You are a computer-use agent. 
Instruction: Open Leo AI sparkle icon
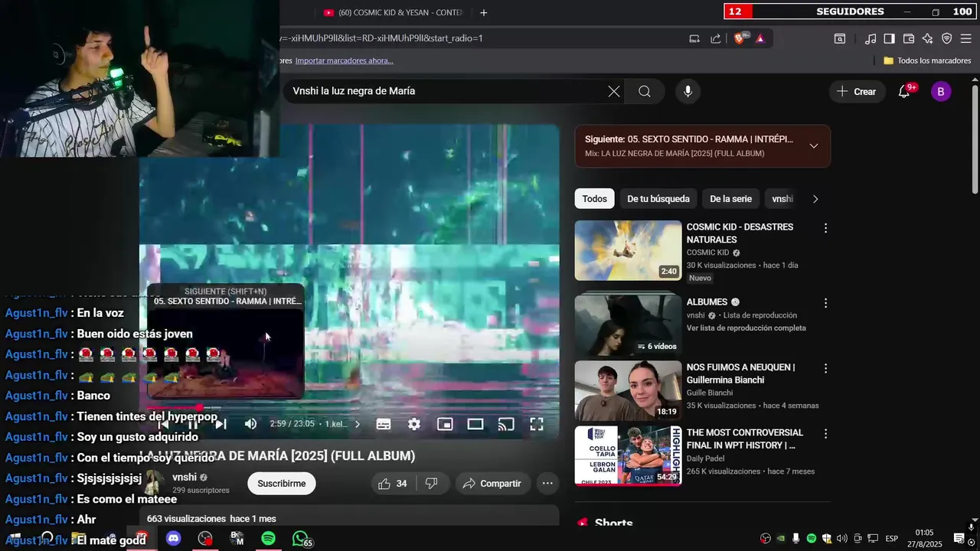point(927,38)
